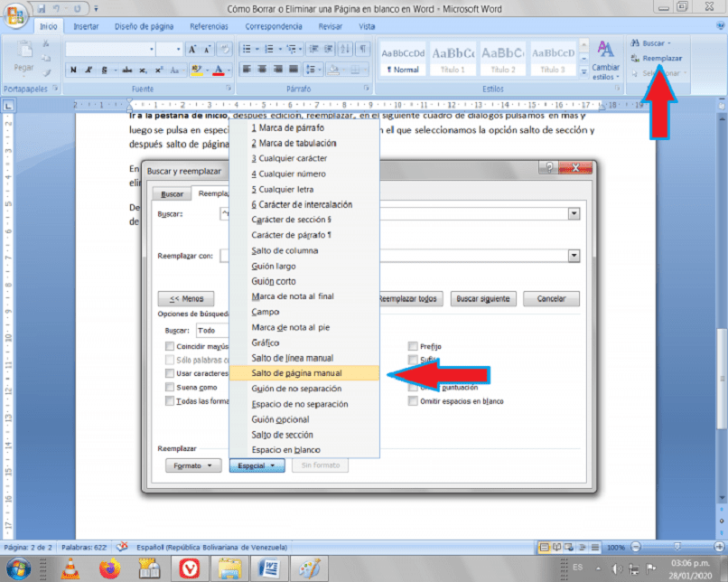Click the language Español status bar entry
Viewport: 728px width, 582px height.
pos(211,547)
